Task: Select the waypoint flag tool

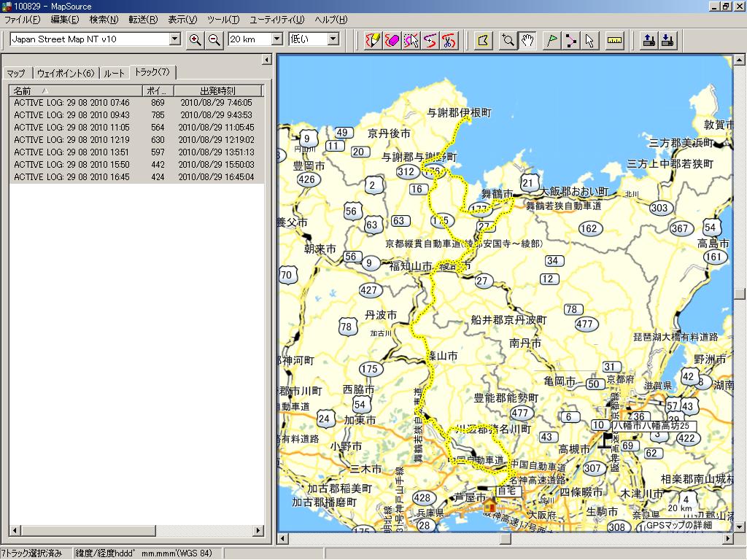Action: [552, 40]
